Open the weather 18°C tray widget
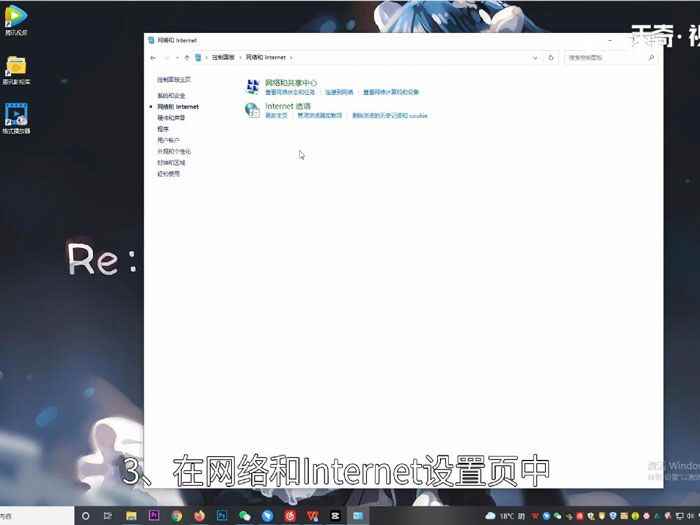Screen dimensions: 700x525 pos(504,516)
